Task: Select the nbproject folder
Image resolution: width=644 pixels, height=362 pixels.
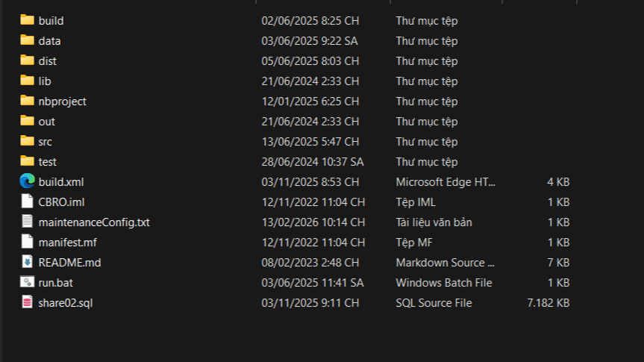Action: 63,102
